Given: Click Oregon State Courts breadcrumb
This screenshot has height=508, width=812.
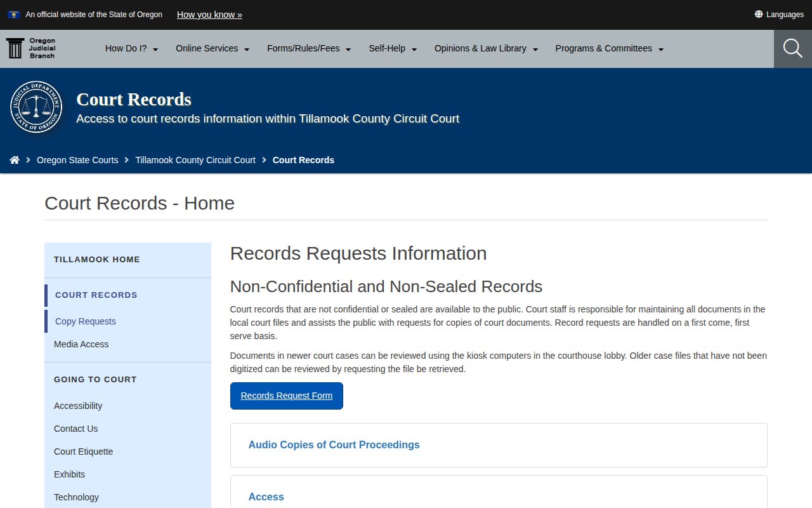Looking at the screenshot, I should click(77, 160).
